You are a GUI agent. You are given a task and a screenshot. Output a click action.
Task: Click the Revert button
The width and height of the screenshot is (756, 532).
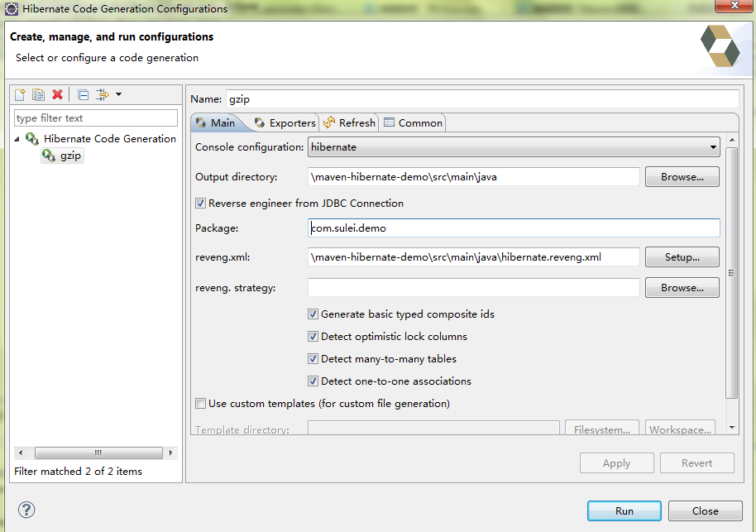[696, 463]
